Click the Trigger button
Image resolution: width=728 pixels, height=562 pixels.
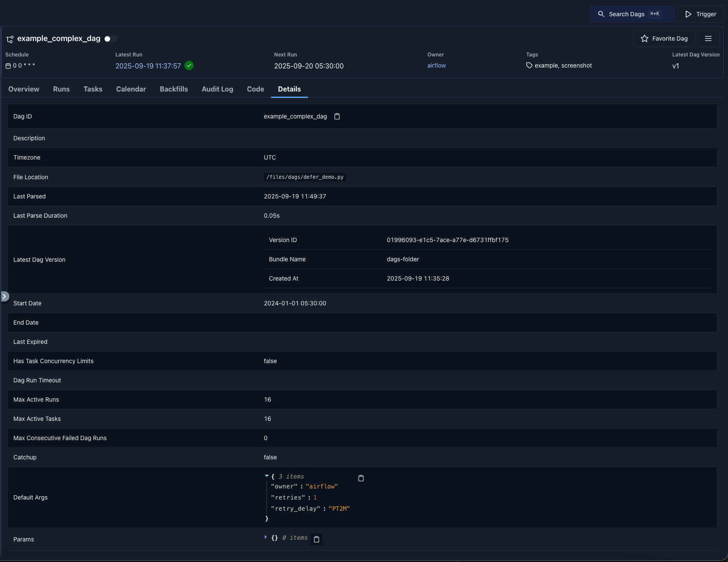tap(700, 14)
